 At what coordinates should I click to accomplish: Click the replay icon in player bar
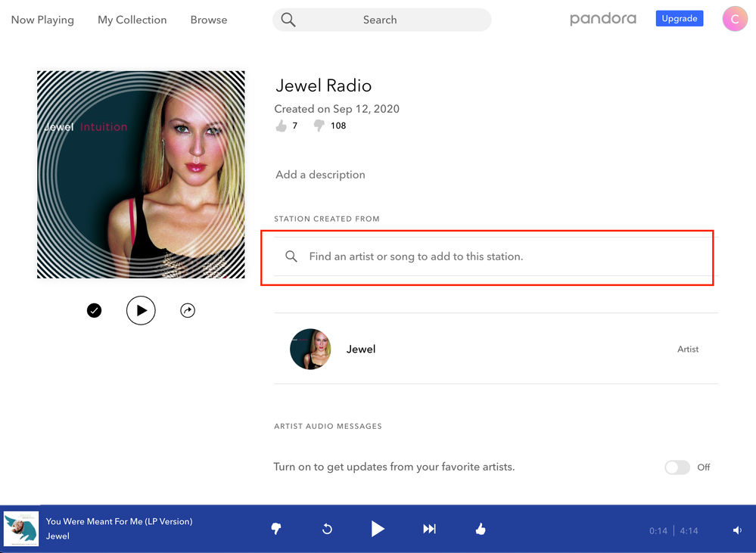(327, 529)
